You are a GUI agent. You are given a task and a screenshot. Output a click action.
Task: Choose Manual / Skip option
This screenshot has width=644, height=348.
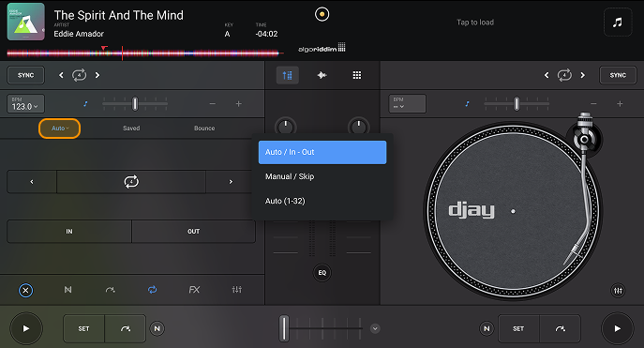pyautogui.click(x=322, y=176)
